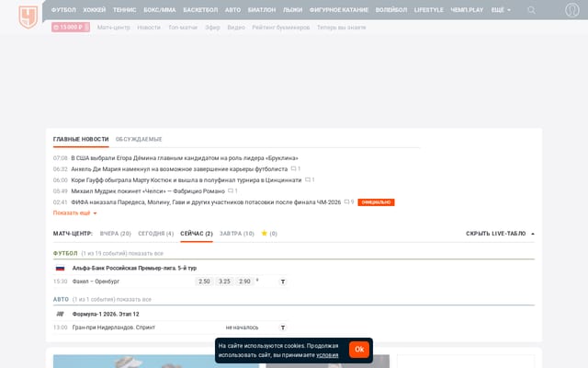Screen dimensions: 588x368
Task: Show all auto events link
Action: [134, 299]
